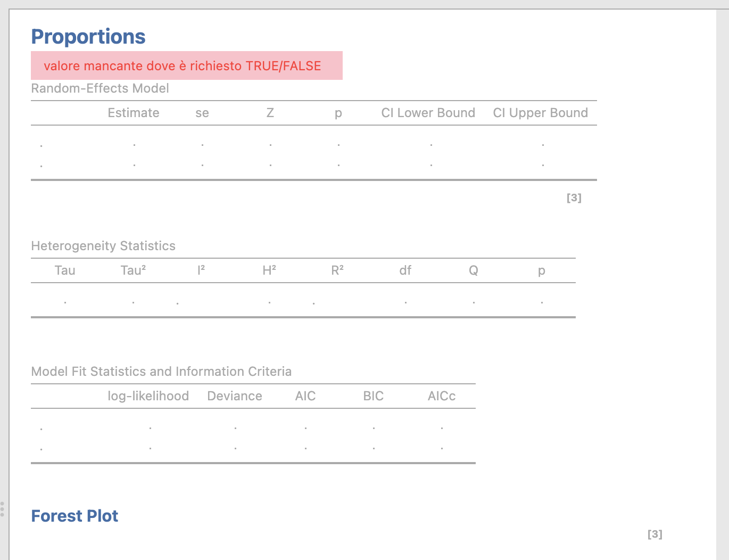This screenshot has width=729, height=560.
Task: Click the Random-Effects Model table title
Action: click(100, 88)
